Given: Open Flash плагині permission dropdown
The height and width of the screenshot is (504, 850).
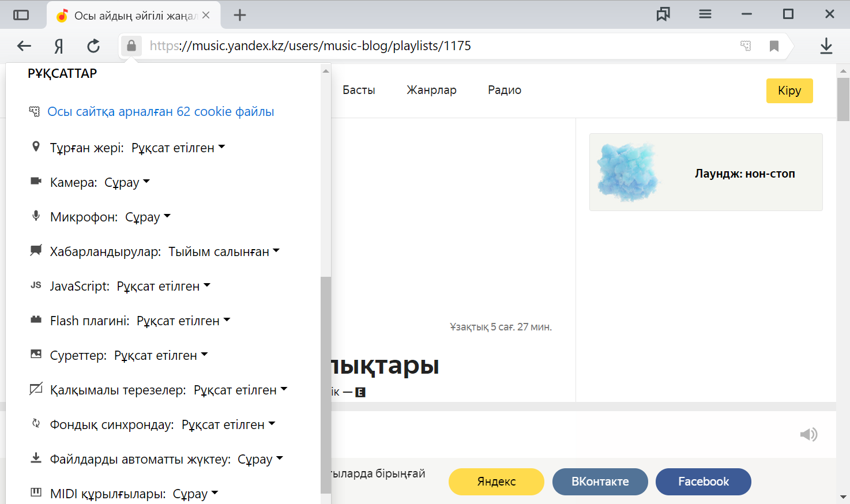Looking at the screenshot, I should [183, 321].
